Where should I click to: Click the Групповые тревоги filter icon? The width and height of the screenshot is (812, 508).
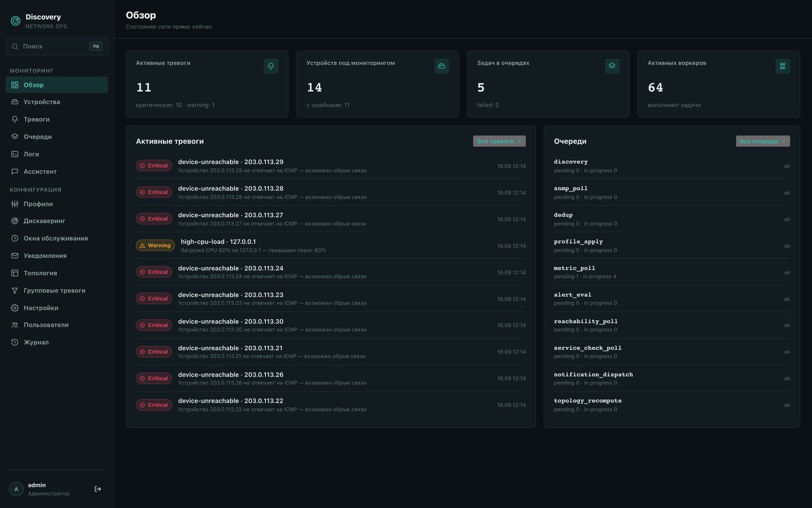coord(15,290)
